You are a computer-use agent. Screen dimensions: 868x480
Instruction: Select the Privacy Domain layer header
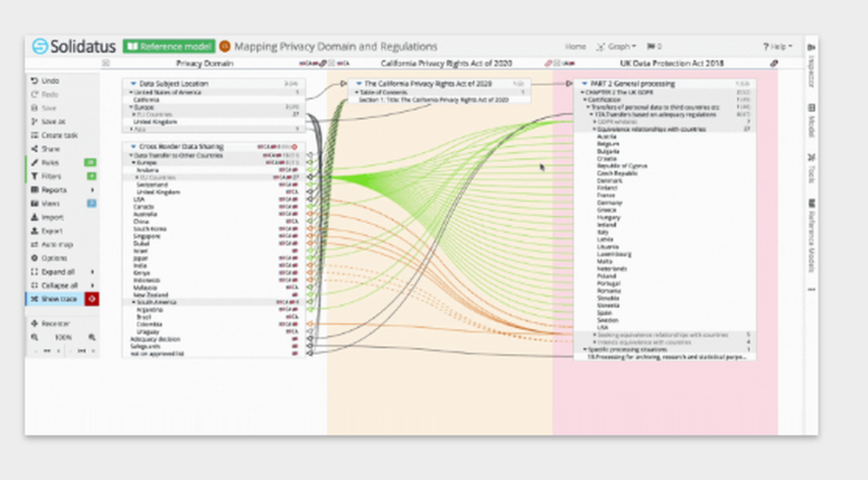point(204,63)
